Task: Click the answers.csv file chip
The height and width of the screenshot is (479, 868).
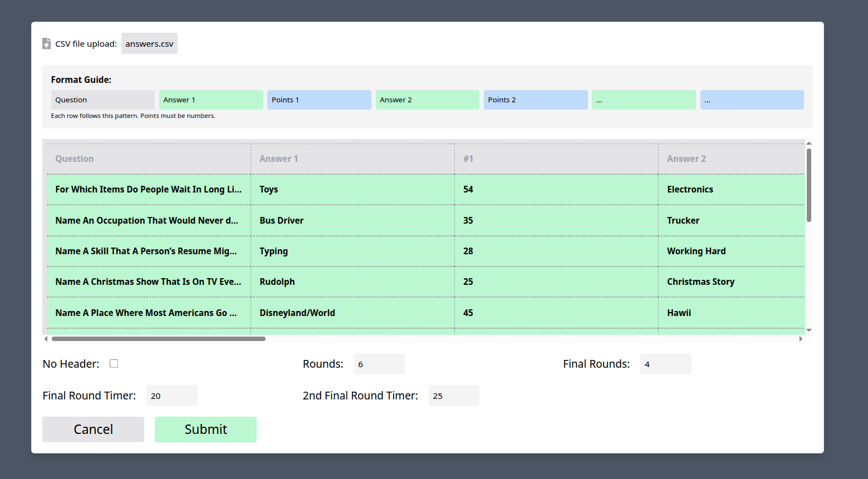Action: pos(149,43)
